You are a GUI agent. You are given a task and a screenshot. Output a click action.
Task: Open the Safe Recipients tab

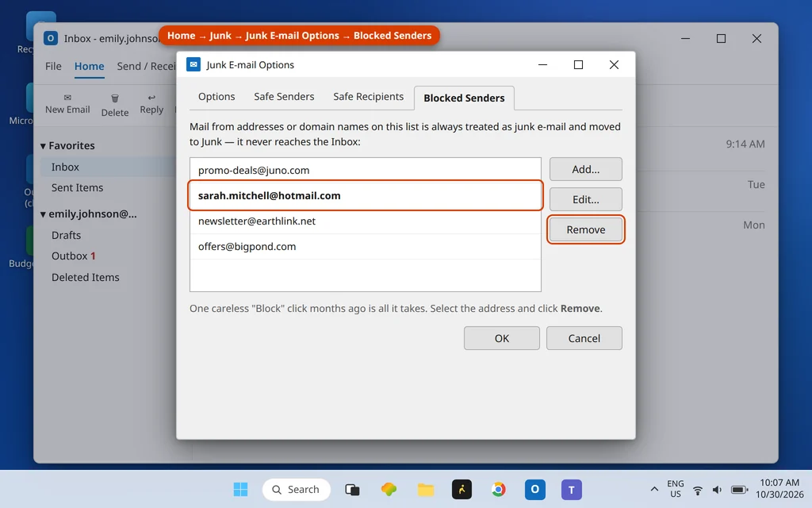click(x=368, y=96)
